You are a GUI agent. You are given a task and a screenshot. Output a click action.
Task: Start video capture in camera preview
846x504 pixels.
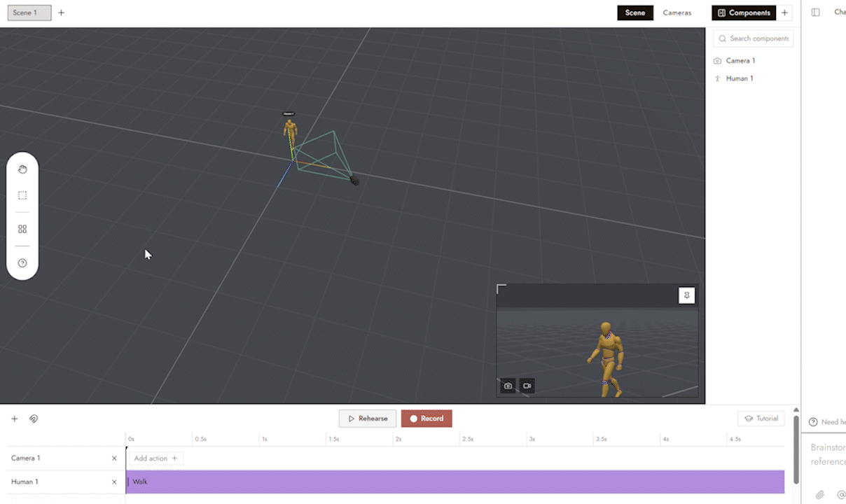(527, 386)
